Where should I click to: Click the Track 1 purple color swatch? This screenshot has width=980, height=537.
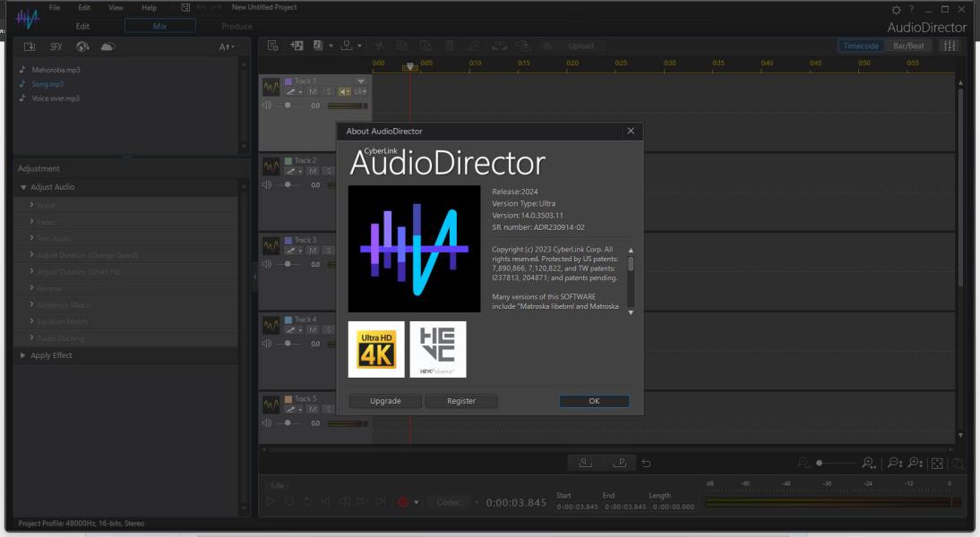[288, 81]
